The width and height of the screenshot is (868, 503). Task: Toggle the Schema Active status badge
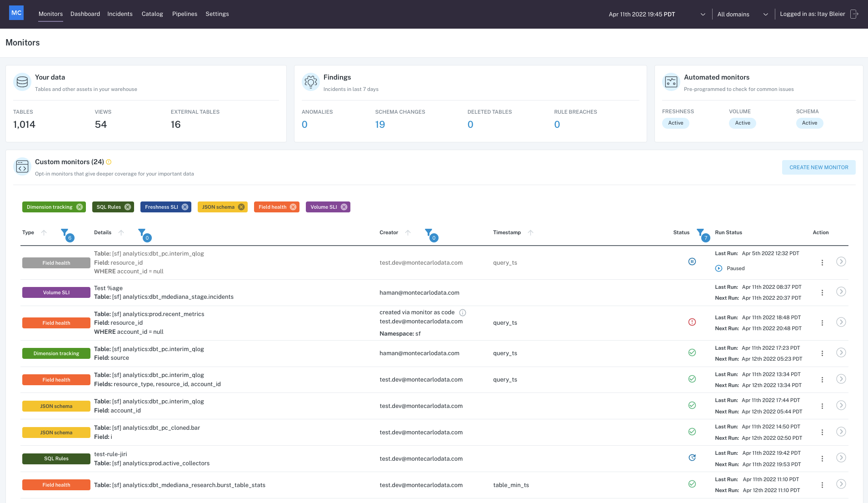[809, 123]
